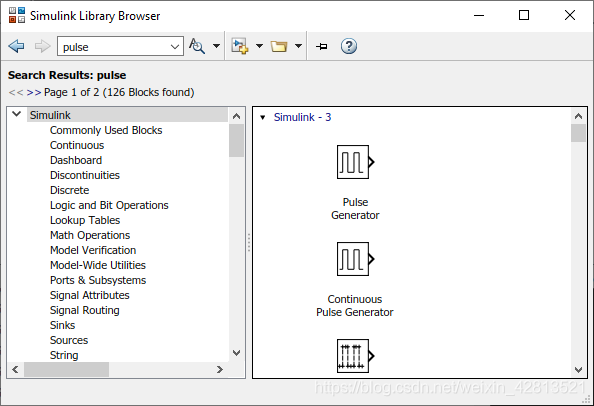Image resolution: width=594 pixels, height=406 pixels.
Task: Click tree pane scroll up arrow
Action: tap(236, 116)
